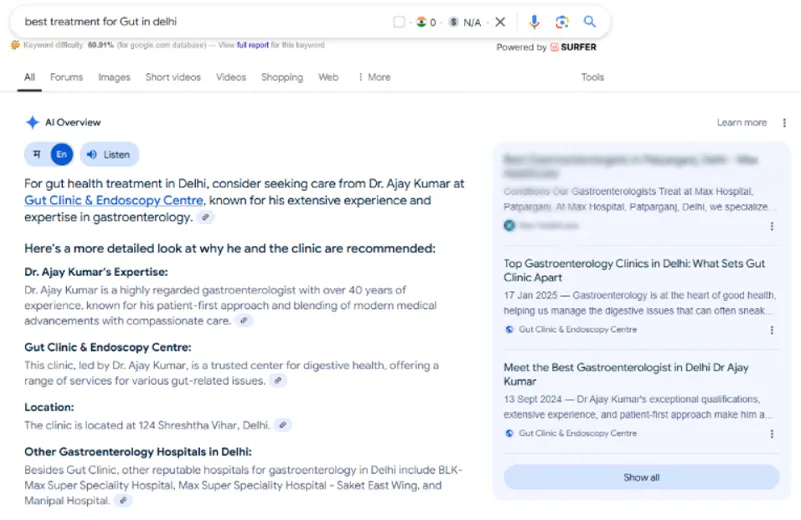Clear the search query with X

[500, 21]
